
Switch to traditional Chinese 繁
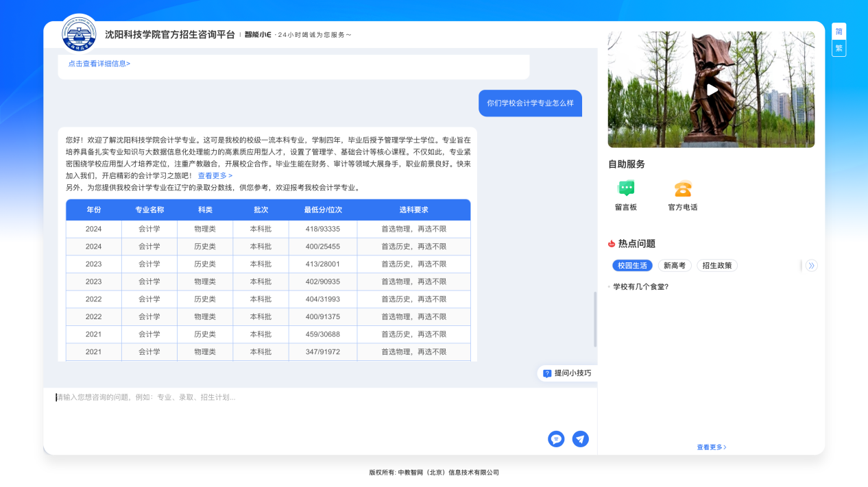839,48
